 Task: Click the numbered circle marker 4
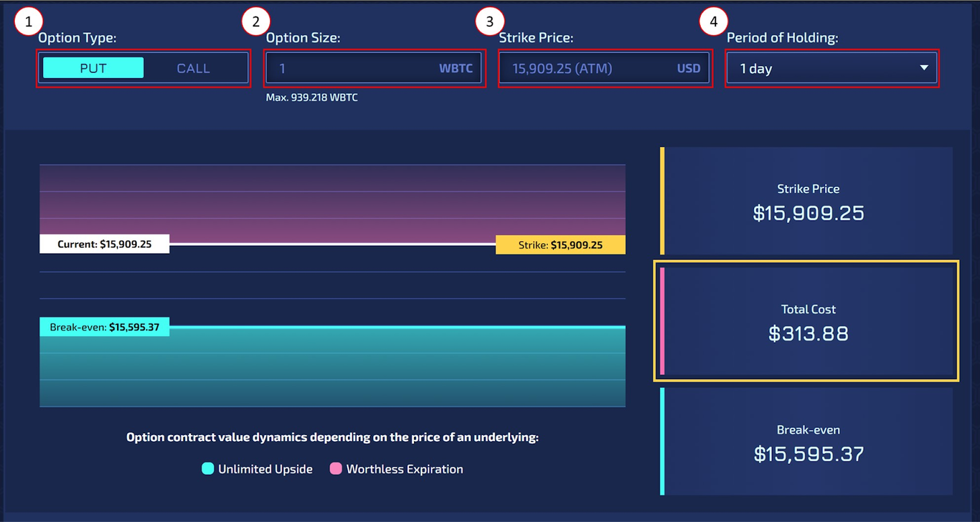point(713,22)
